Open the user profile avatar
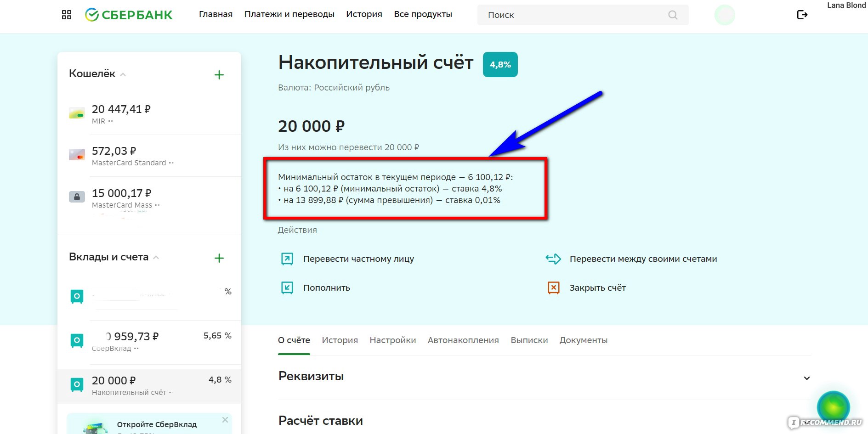Screen dimensions: 868x434 [725, 15]
